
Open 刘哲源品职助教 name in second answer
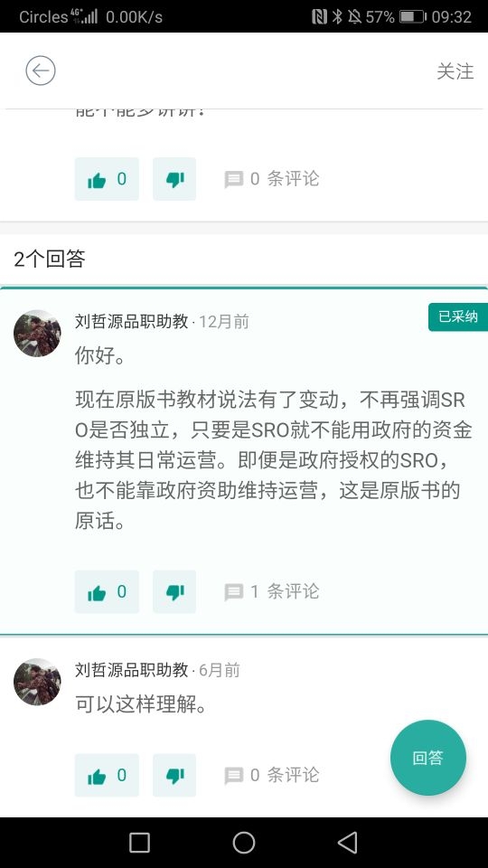pos(132,670)
